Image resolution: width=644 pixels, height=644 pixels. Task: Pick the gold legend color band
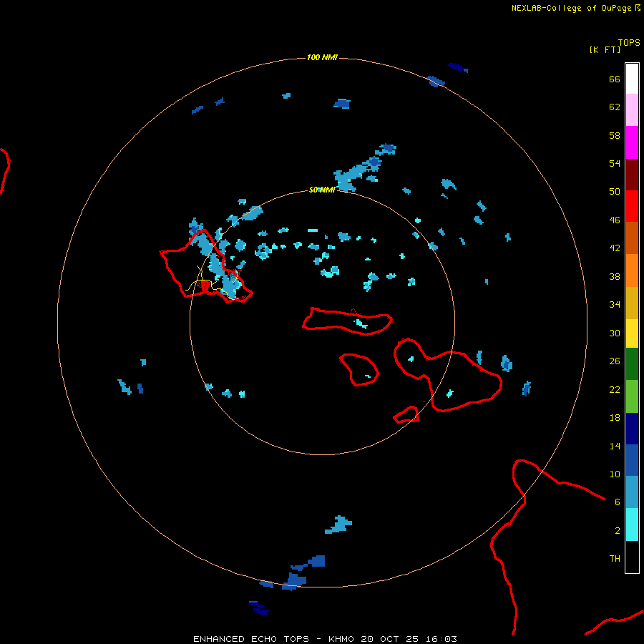pyautogui.click(x=632, y=303)
